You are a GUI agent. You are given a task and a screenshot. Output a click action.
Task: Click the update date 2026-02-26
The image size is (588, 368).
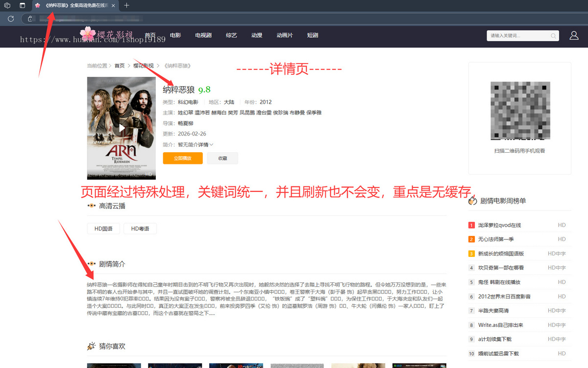coord(192,134)
